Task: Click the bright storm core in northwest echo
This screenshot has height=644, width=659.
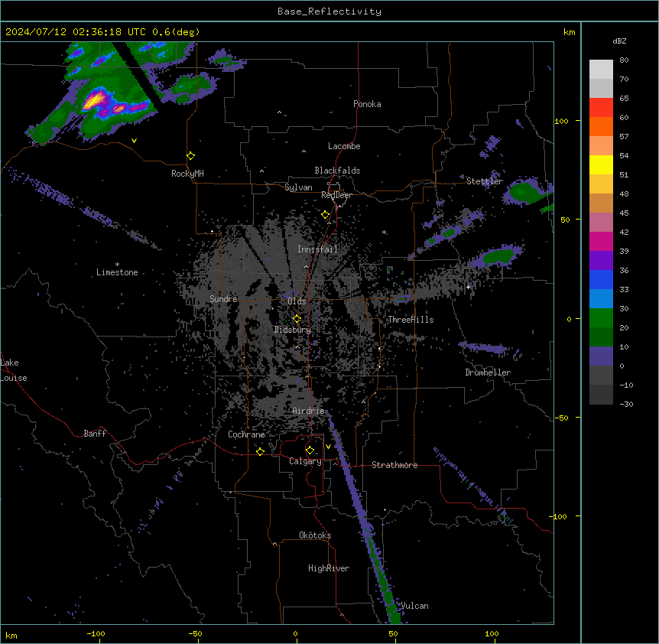Action: pyautogui.click(x=94, y=100)
